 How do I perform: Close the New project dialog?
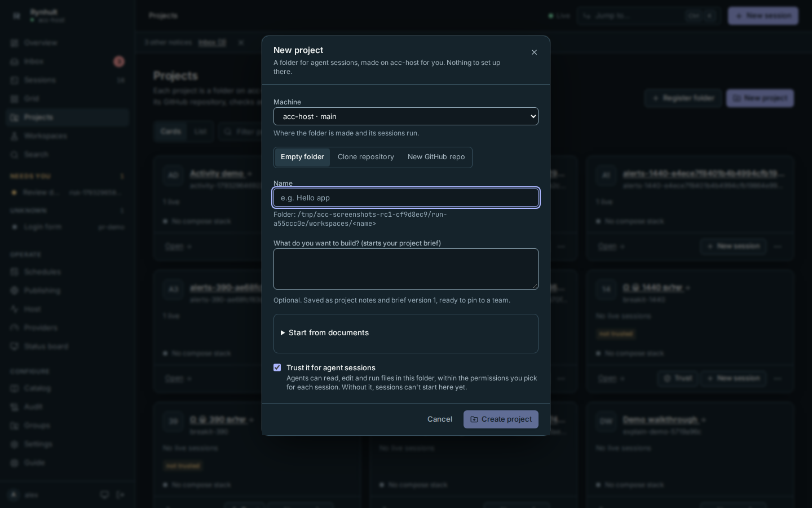pos(534,52)
